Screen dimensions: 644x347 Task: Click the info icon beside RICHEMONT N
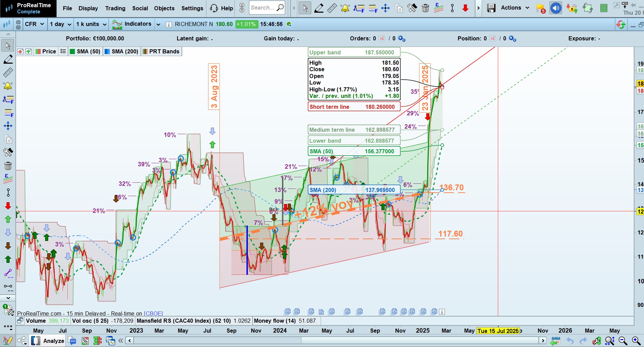(x=169, y=24)
